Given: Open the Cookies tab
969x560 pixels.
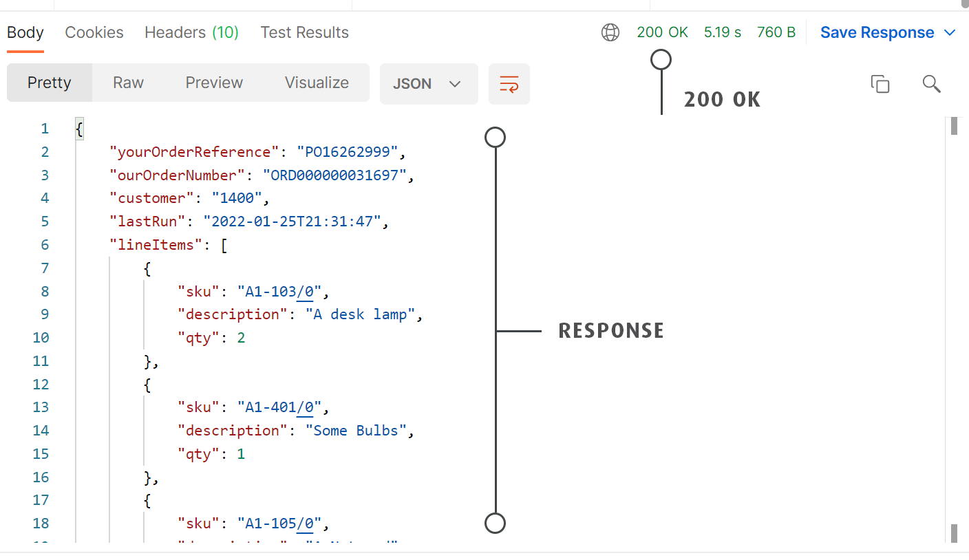Looking at the screenshot, I should coord(94,32).
